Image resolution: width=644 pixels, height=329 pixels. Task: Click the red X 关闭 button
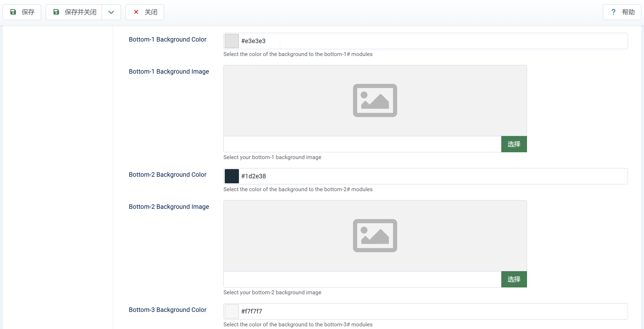click(x=145, y=12)
